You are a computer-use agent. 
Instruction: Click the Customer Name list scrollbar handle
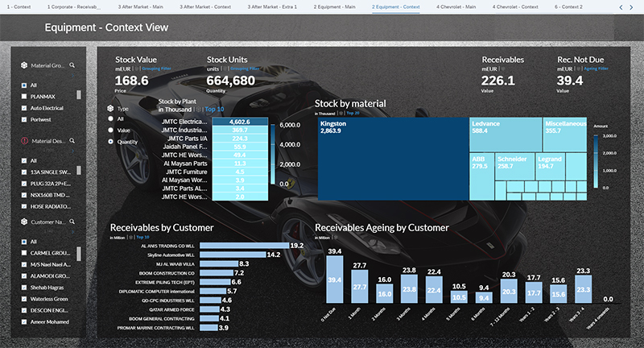point(79,254)
